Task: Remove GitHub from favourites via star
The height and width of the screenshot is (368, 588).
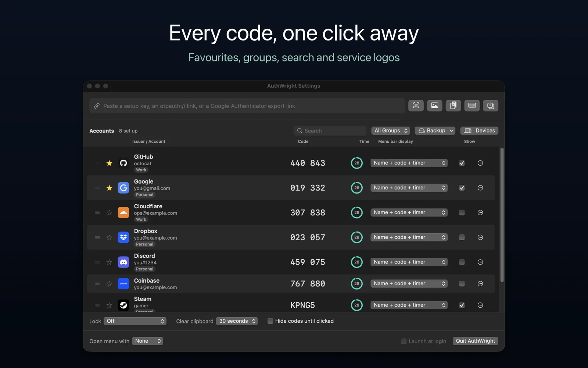Action: coord(109,163)
